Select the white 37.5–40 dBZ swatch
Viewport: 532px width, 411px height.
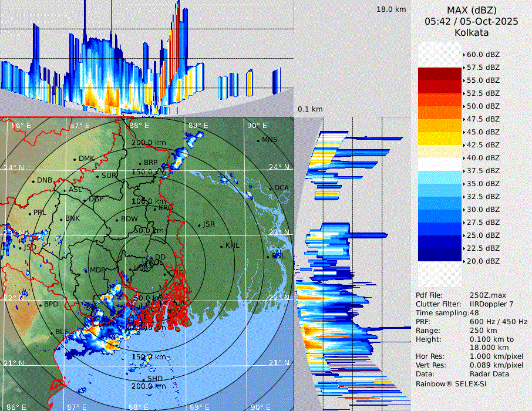click(439, 164)
